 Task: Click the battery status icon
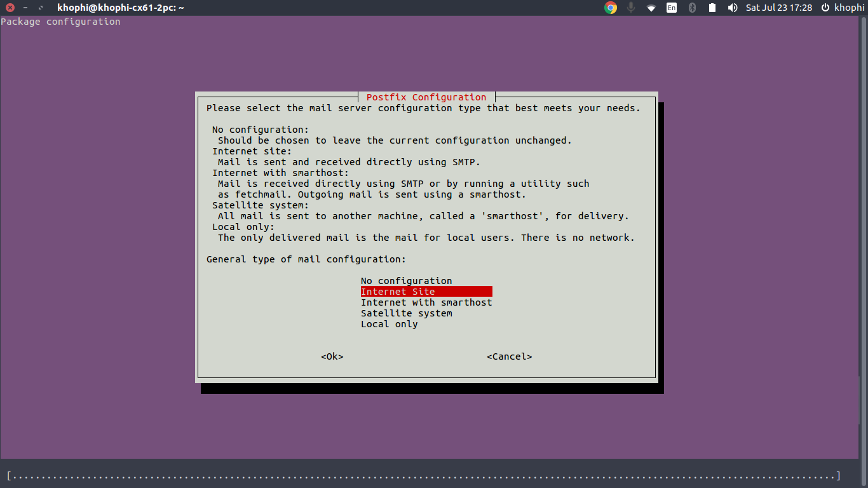pos(712,8)
